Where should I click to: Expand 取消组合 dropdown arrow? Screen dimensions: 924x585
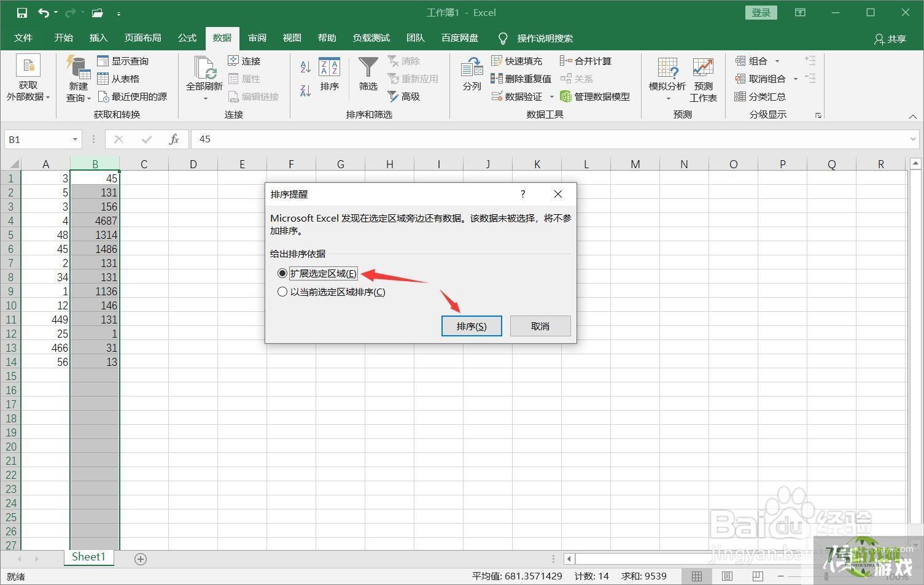pos(795,79)
